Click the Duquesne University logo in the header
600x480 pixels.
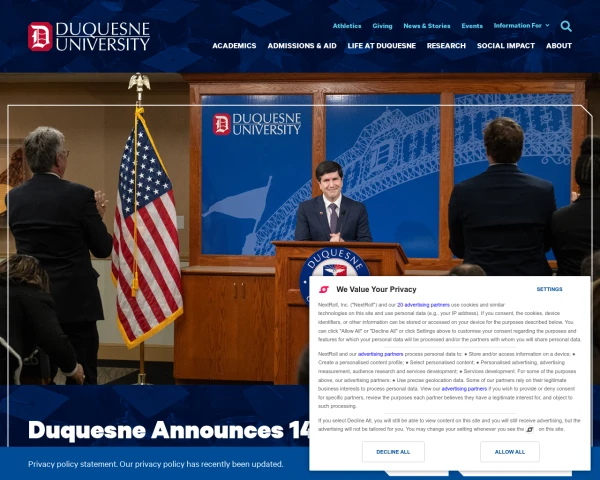[89, 36]
